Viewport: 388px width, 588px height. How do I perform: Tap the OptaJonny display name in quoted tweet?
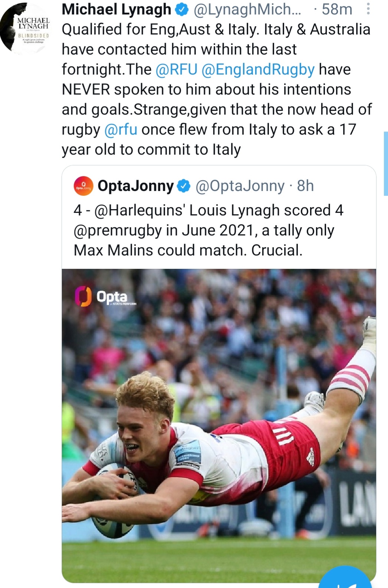click(x=135, y=186)
